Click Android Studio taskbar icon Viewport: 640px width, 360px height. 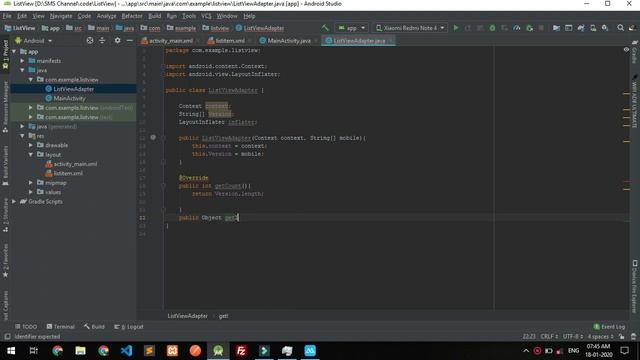218,351
